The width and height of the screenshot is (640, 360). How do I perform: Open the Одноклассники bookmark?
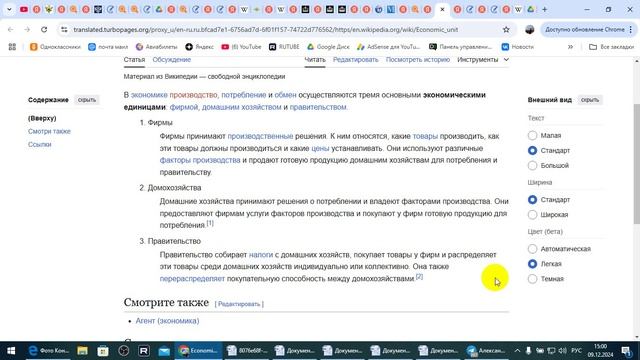tap(55, 47)
